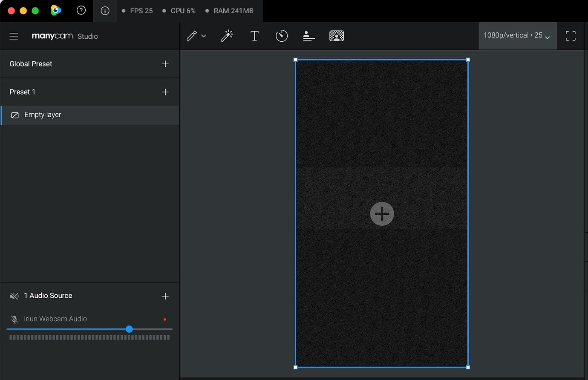Viewport: 588px width, 380px height.
Task: Expand options via the info icon
Action: (105, 11)
